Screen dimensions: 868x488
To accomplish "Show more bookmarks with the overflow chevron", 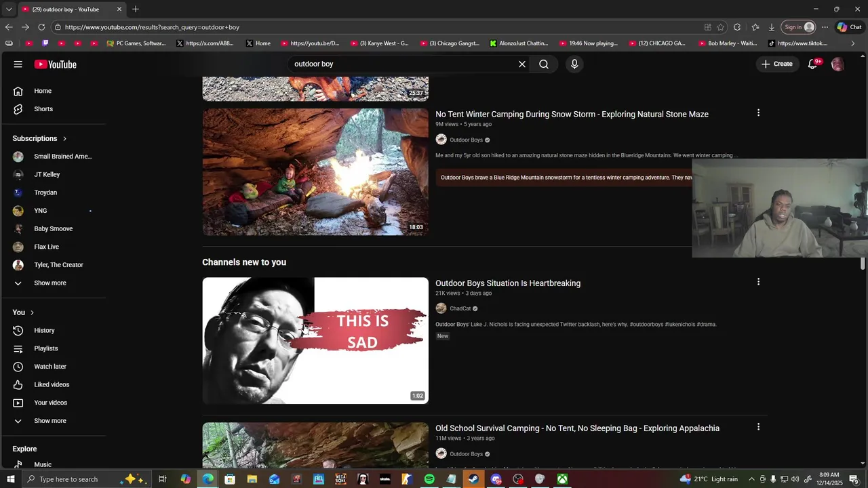I will pos(853,43).
